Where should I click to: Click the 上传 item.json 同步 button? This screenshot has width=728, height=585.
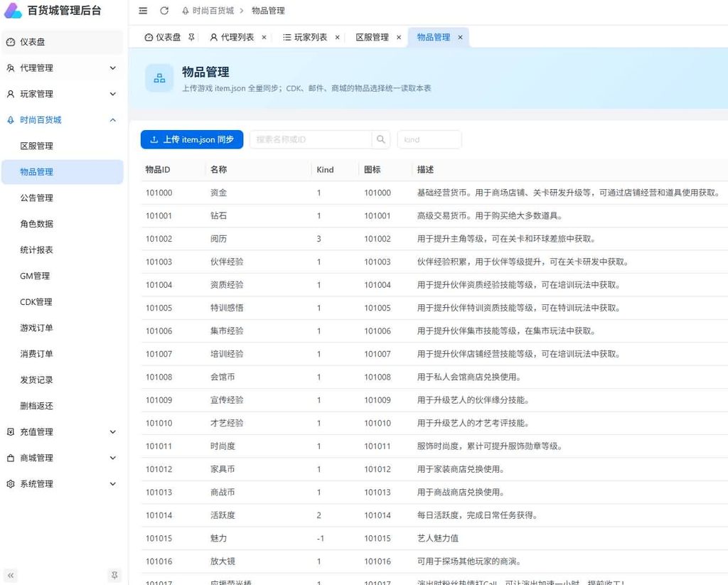coord(192,139)
